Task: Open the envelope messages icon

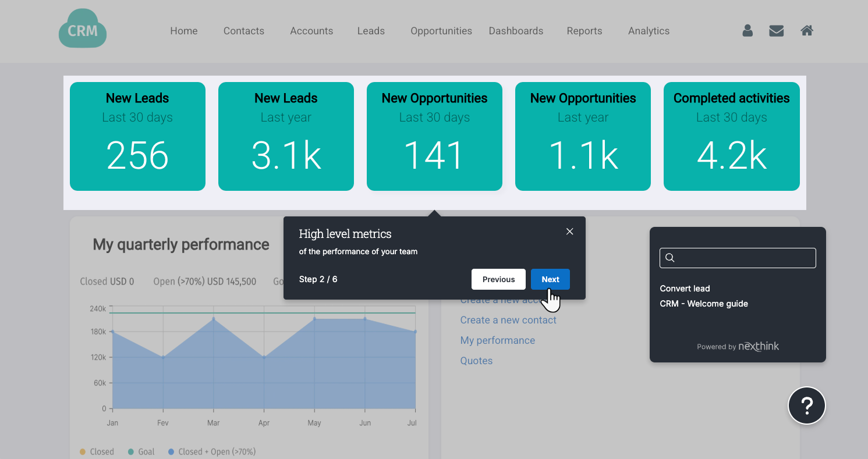Action: click(776, 31)
